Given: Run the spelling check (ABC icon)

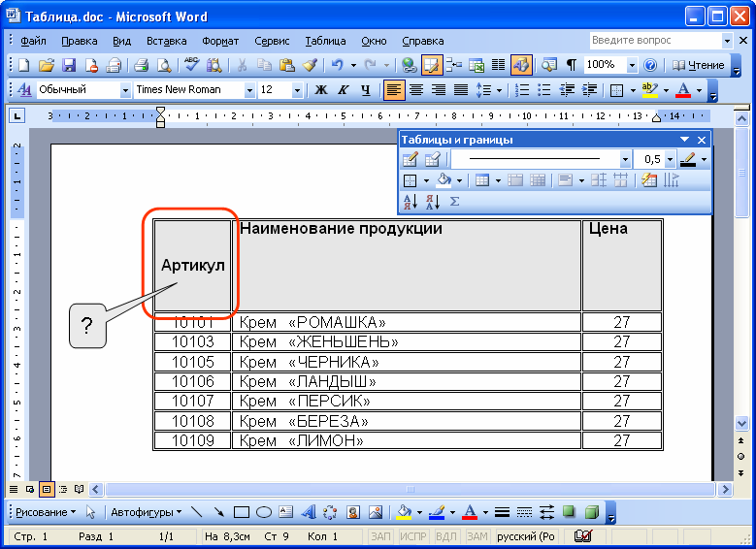Looking at the screenshot, I should tap(191, 65).
